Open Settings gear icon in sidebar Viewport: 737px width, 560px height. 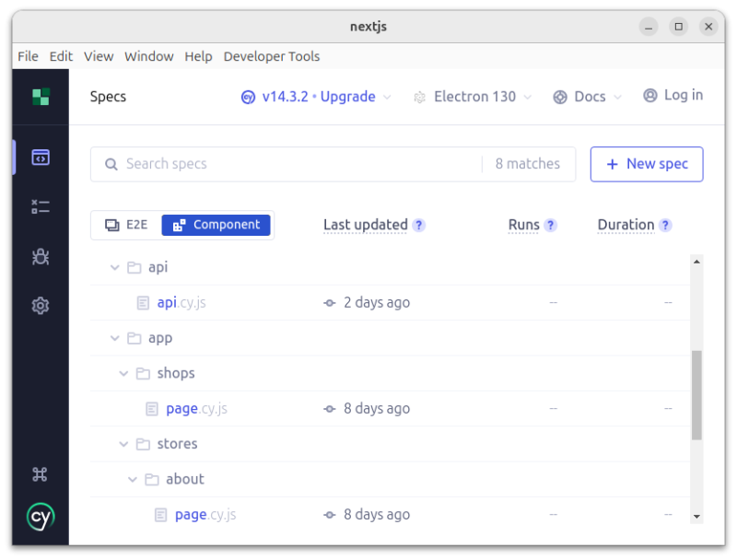point(40,306)
